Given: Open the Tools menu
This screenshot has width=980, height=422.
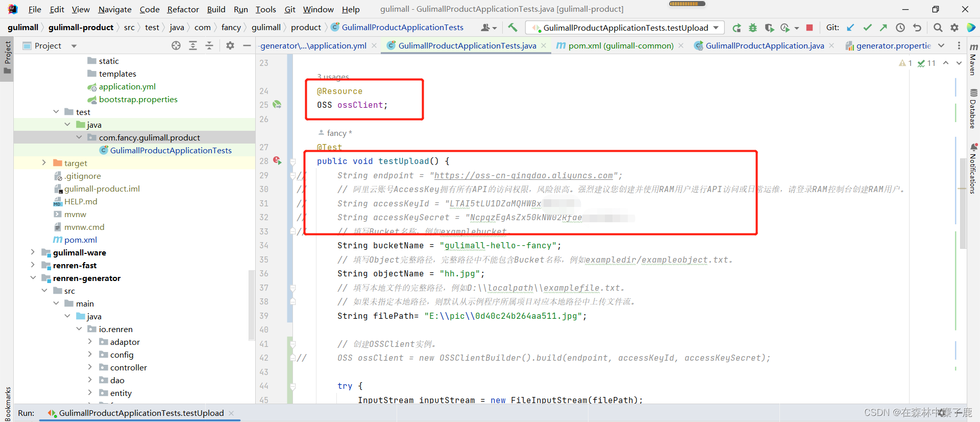Looking at the screenshot, I should tap(265, 9).
